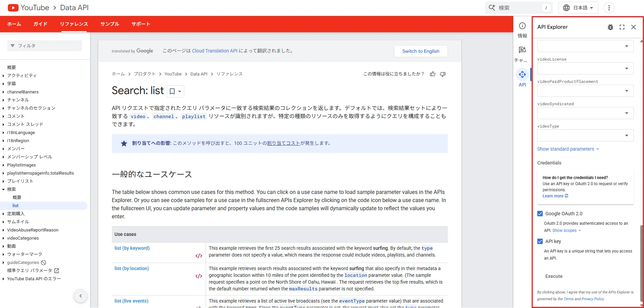Open the Privacy Policy link
Image resolution: width=644 pixels, height=308 pixels.
coord(593,299)
